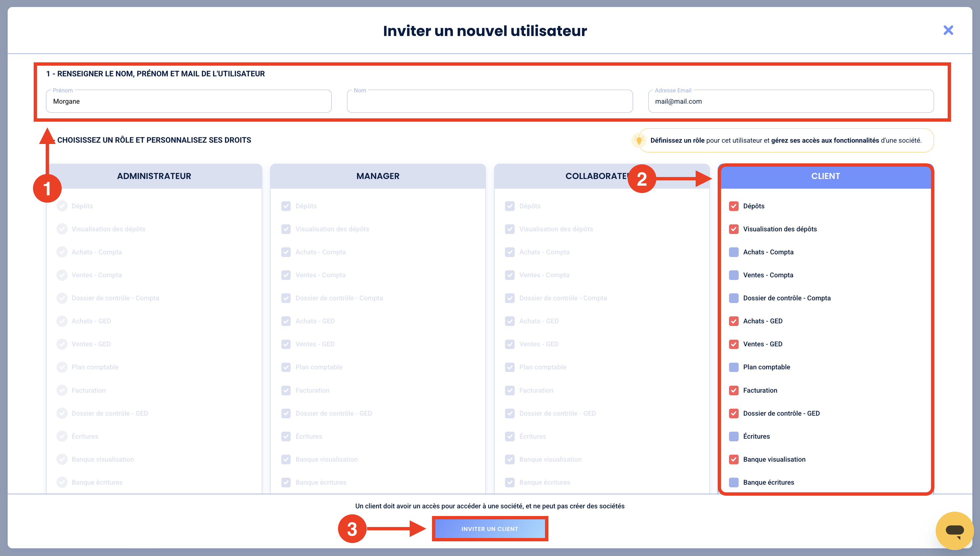Toggle Administrateur Écritures circle
Image resolution: width=980 pixels, height=556 pixels.
[62, 436]
